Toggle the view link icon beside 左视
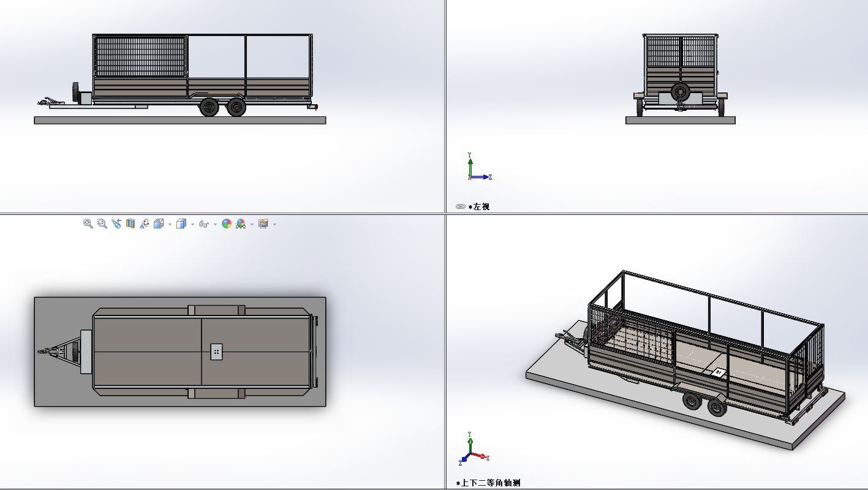Screen dimensions: 868x490 pos(461,207)
